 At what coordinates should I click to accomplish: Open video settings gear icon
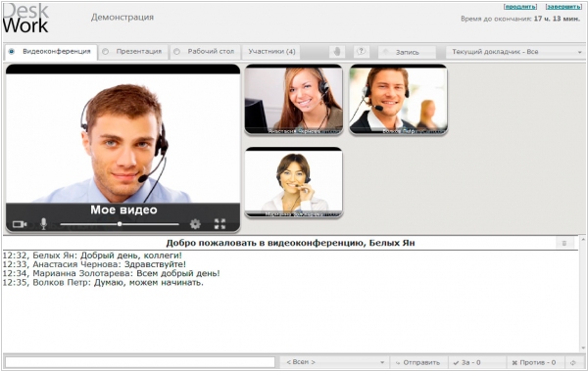pos(195,224)
